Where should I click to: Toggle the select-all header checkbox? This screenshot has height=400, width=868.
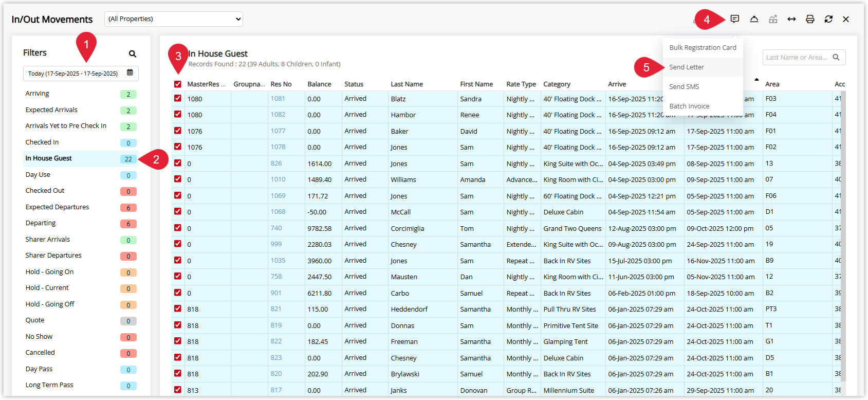pyautogui.click(x=178, y=84)
